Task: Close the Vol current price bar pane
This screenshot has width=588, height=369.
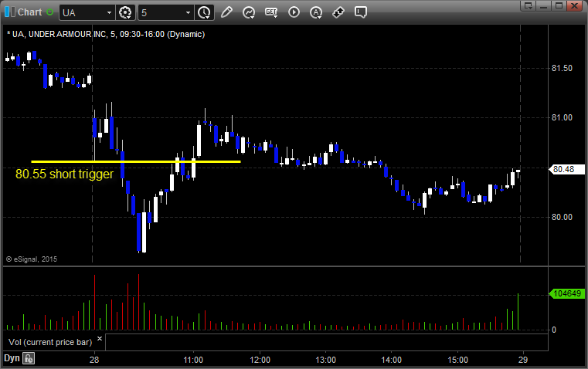Action: click(x=100, y=338)
